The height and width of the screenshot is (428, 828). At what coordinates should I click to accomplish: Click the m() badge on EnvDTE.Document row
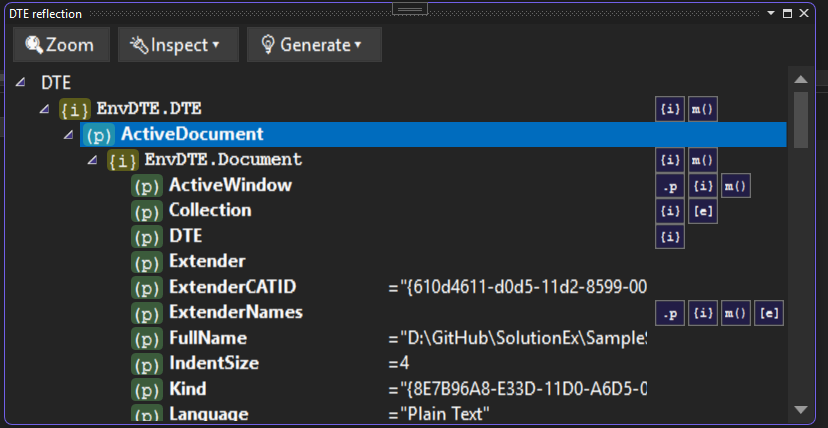click(703, 160)
